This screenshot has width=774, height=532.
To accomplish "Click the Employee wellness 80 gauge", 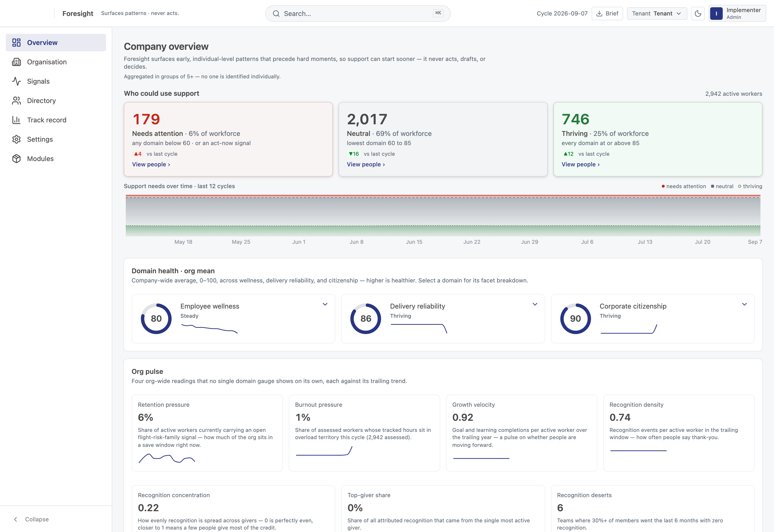I will click(156, 319).
